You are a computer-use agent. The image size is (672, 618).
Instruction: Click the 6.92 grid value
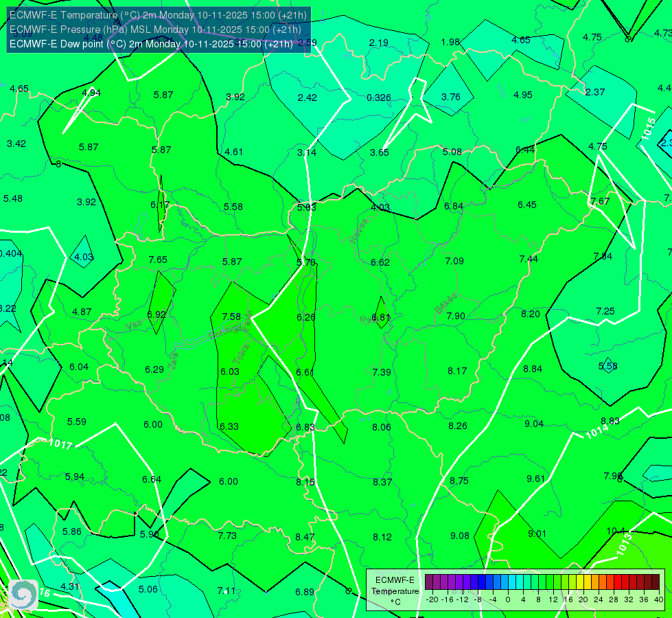(x=157, y=314)
